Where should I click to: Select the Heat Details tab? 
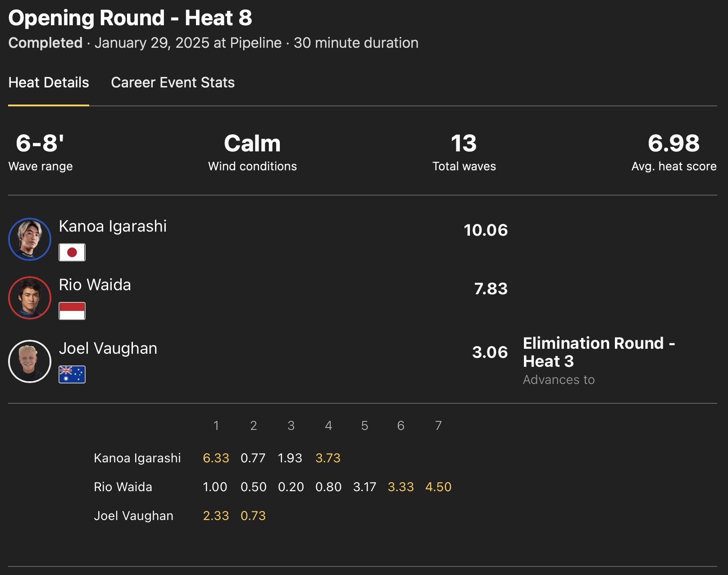click(49, 83)
